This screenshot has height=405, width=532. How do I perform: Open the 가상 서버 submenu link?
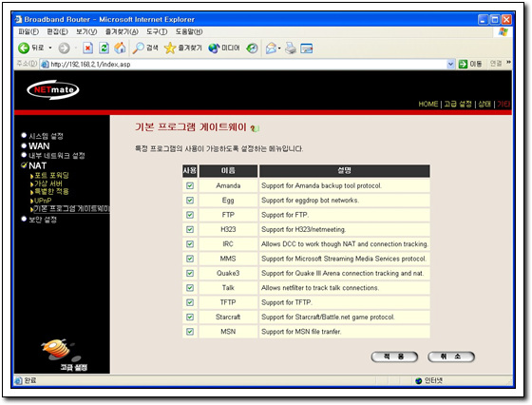pos(48,183)
